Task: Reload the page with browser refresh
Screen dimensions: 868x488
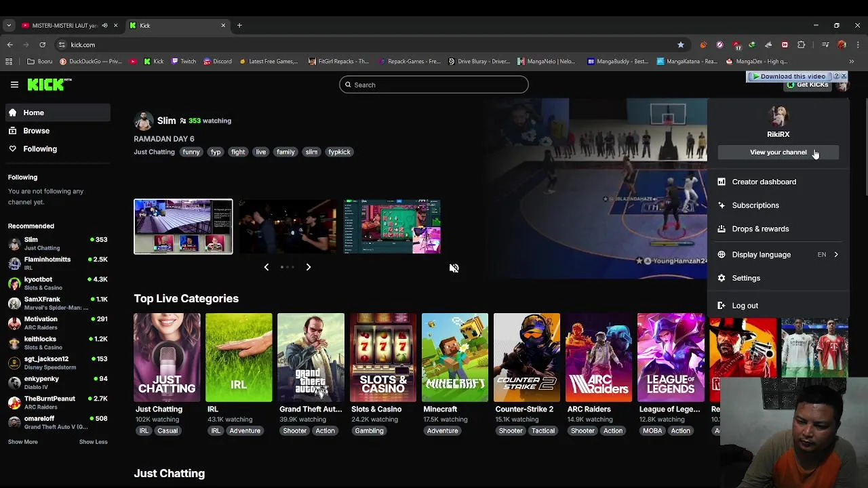Action: [42, 45]
